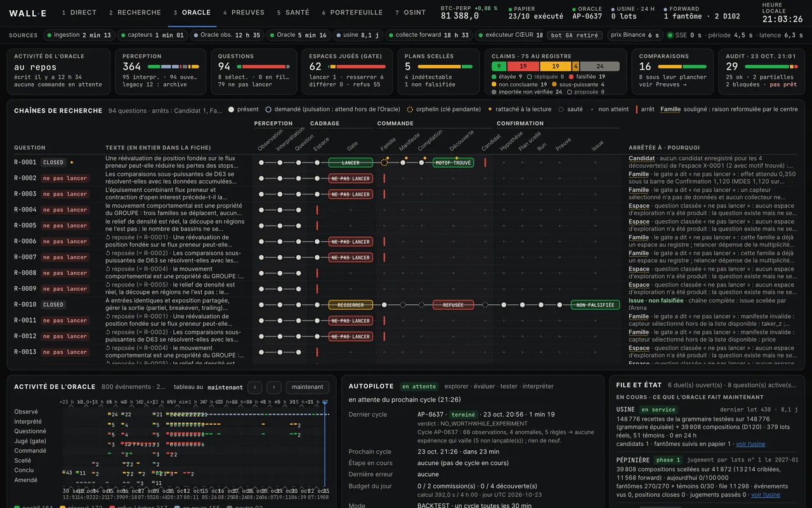
Task: Click the maintenant button in Oracle activity
Action: tap(308, 387)
